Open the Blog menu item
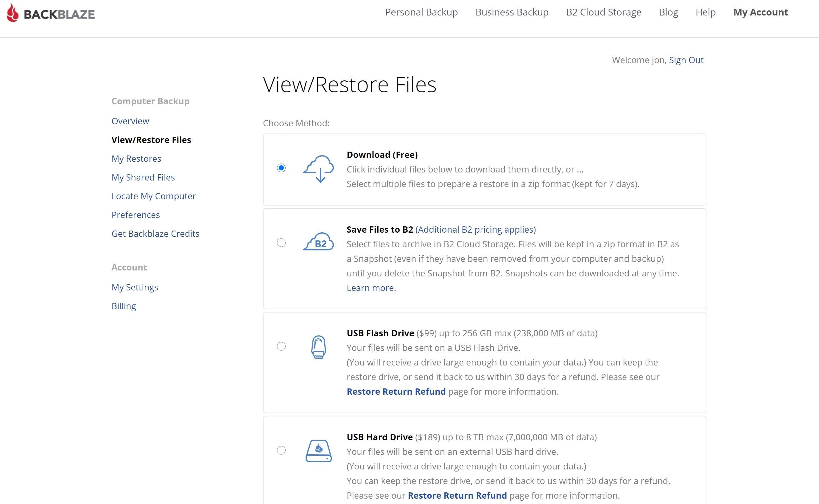This screenshot has height=504, width=819. click(x=668, y=12)
